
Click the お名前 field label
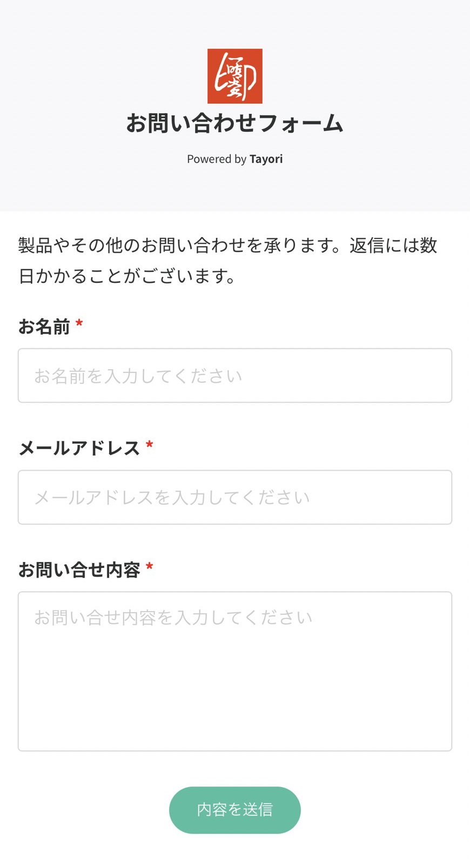tap(44, 327)
